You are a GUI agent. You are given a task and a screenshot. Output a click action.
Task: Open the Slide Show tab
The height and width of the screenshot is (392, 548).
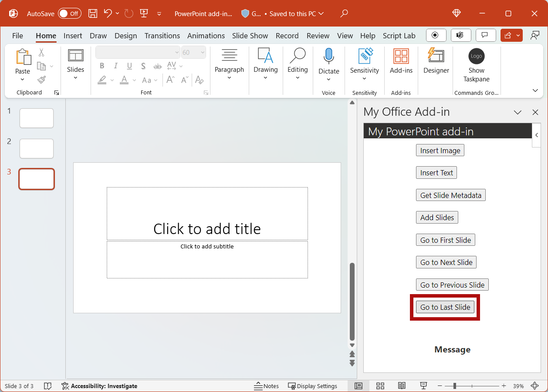pyautogui.click(x=250, y=36)
